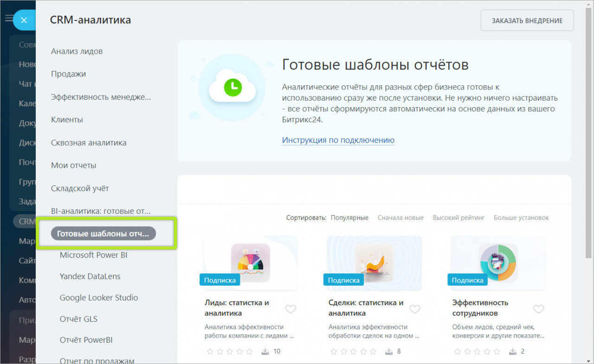594x364 pixels.
Task: Add Лиды: статистка и аналитика to favorites
Action: [x=291, y=309]
